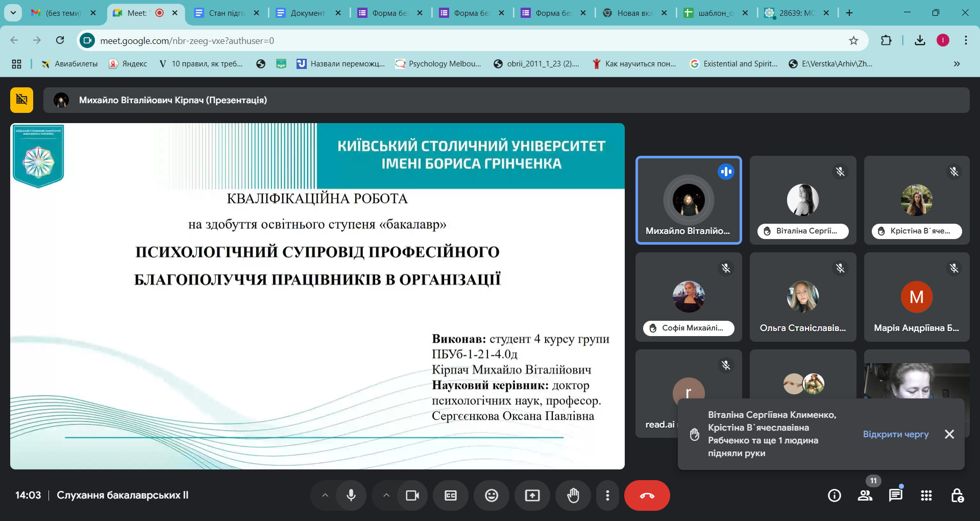Click the yellow presentation off icon
Viewport: 980px width, 521px height.
[x=22, y=100]
